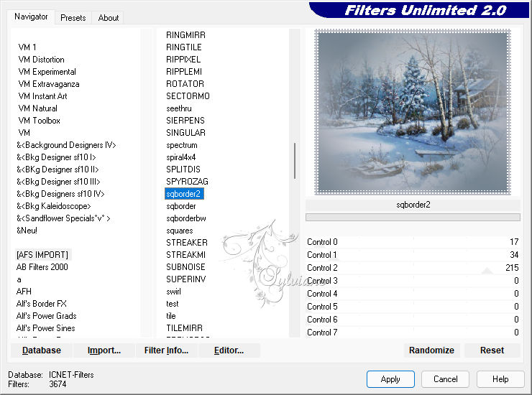Select Alf's Border FX category
The width and height of the screenshot is (532, 395).
pos(42,304)
